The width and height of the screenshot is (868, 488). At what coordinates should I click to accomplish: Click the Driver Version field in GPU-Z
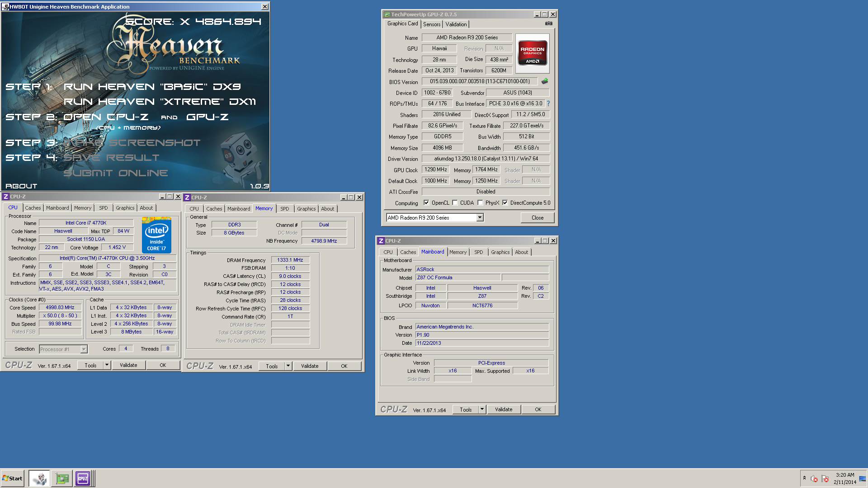tap(486, 159)
